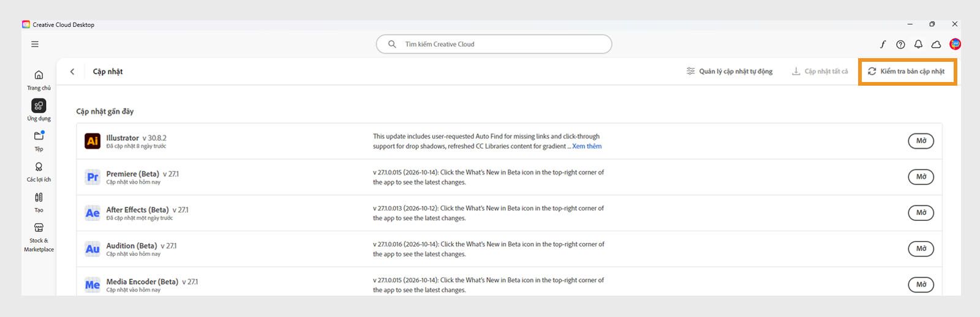This screenshot has width=980, height=317.
Task: Click Cập nhật gần đây heading
Action: [x=105, y=111]
